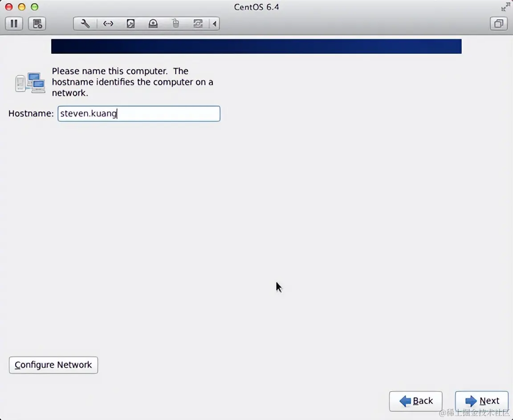Click the USB mouse device icon

coord(176,24)
